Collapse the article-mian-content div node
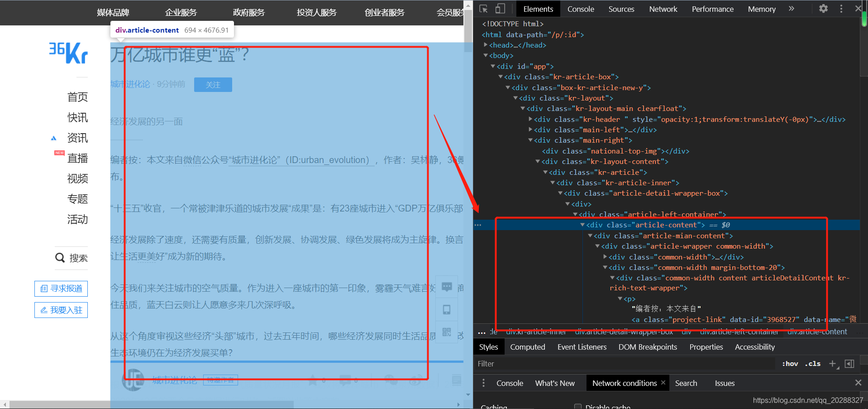This screenshot has height=409, width=868. pyautogui.click(x=590, y=236)
